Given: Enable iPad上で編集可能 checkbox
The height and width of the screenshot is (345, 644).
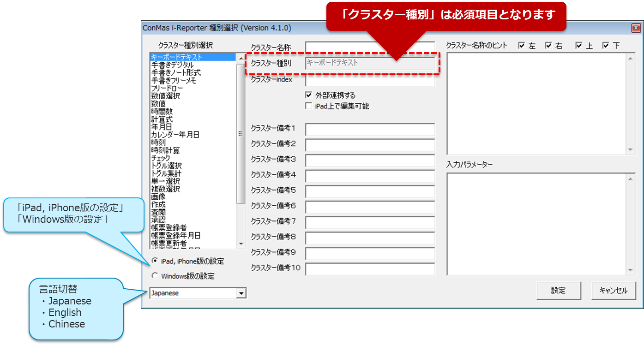Looking at the screenshot, I should point(309,106).
